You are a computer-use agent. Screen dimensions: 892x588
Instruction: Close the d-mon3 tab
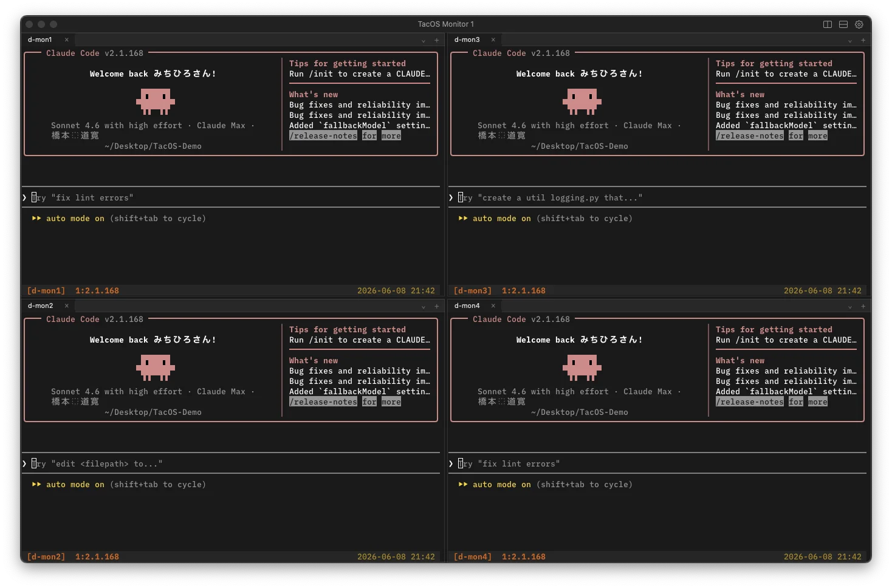coord(493,39)
